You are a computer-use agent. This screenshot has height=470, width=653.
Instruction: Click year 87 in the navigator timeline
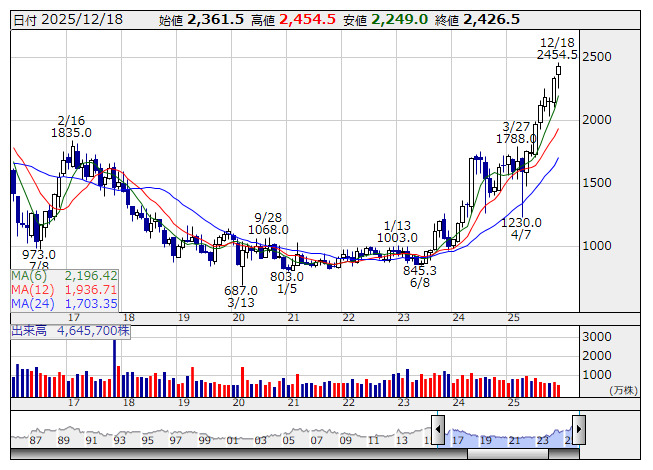point(35,441)
